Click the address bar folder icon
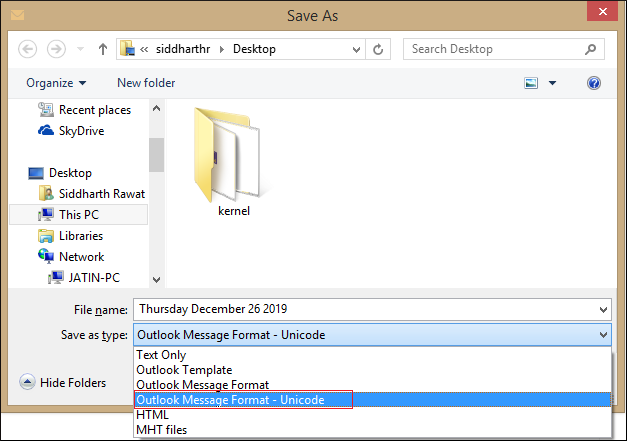Screen dimensions: 627x441 click(x=128, y=49)
